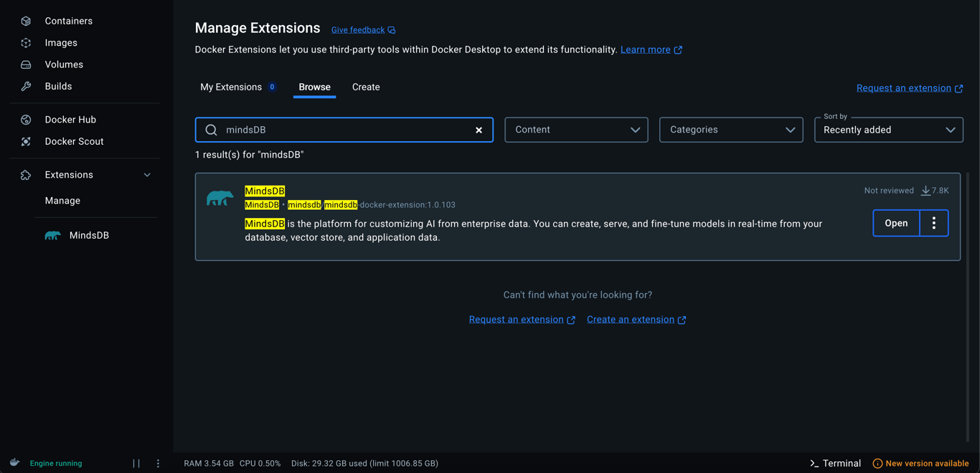Click the My Extensions count badge
This screenshot has width=980, height=473.
pos(272,87)
